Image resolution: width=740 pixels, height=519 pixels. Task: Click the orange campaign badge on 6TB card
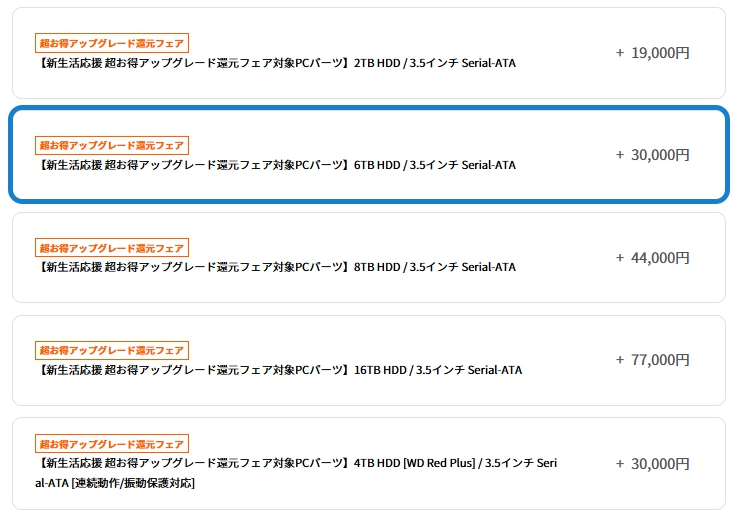click(112, 145)
